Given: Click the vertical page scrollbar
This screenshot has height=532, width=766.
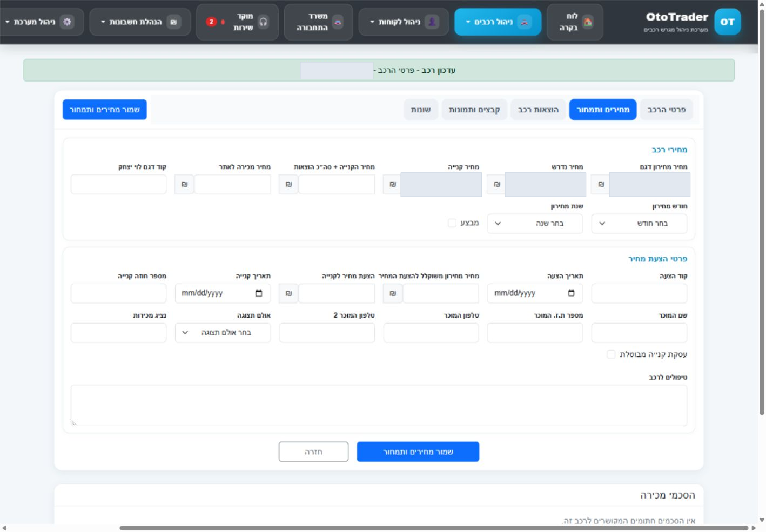Looking at the screenshot, I should (762, 213).
